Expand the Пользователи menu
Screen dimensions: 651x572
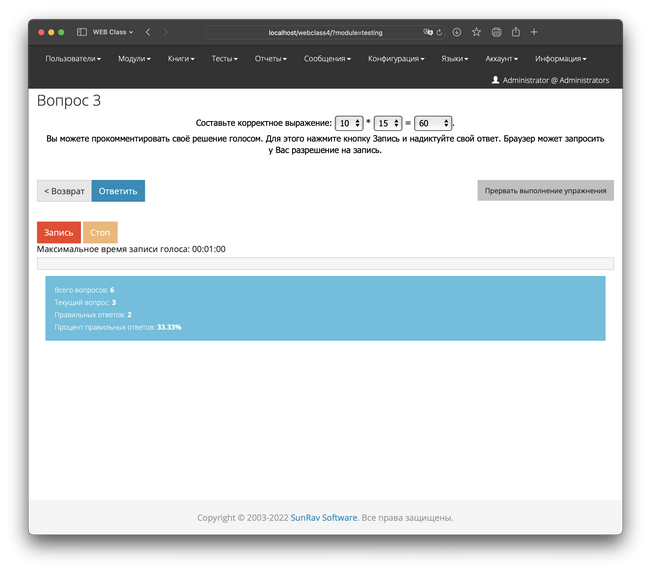point(73,59)
